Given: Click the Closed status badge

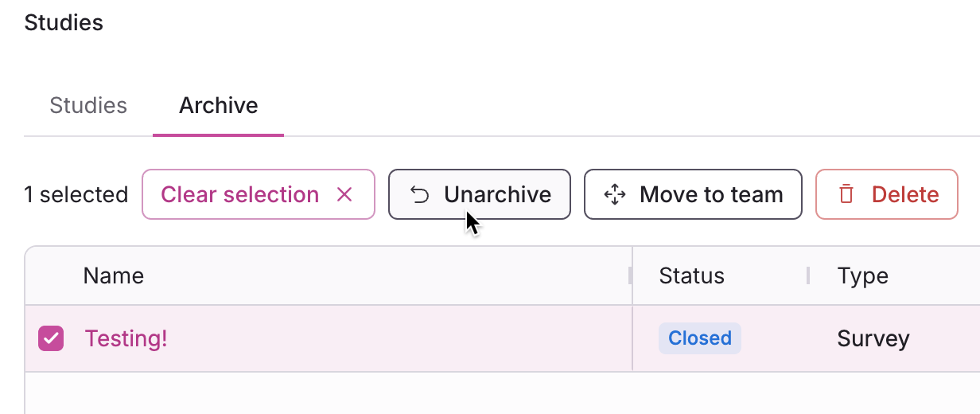Looking at the screenshot, I should [x=699, y=338].
